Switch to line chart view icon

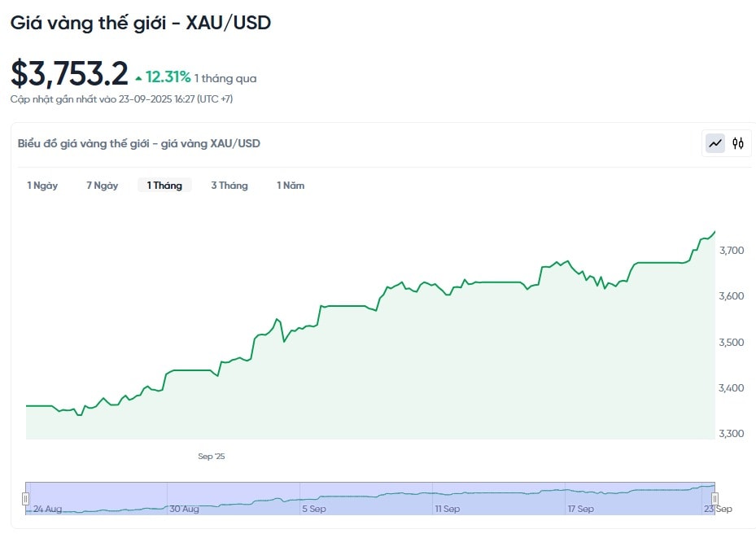(x=715, y=143)
